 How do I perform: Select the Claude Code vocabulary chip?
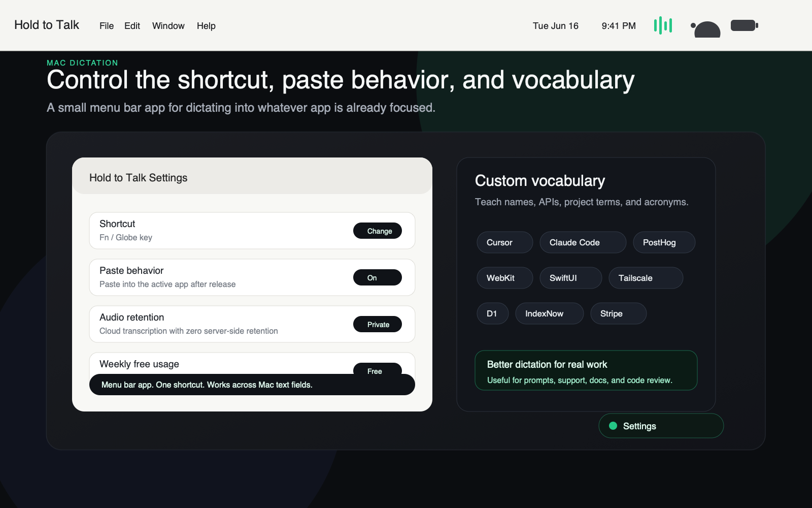tap(583, 242)
